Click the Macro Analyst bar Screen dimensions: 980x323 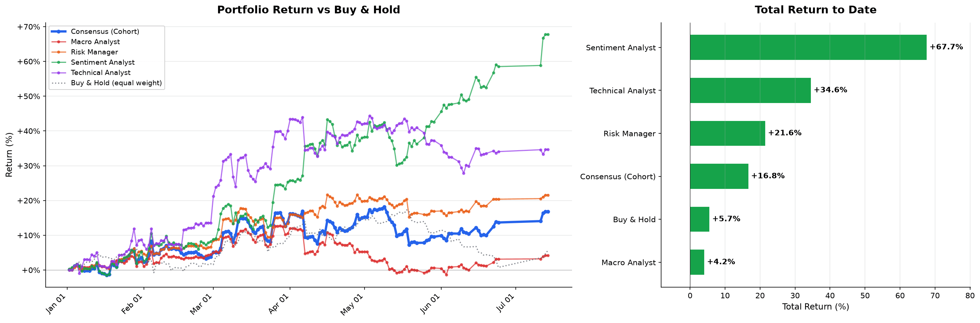(697, 262)
